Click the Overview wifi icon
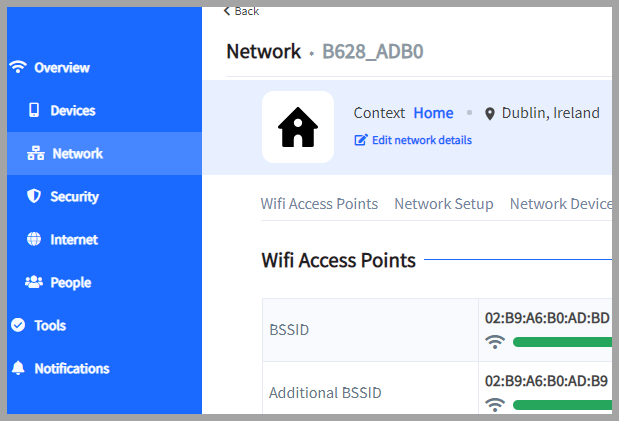Image resolution: width=619 pixels, height=421 pixels. coord(17,67)
